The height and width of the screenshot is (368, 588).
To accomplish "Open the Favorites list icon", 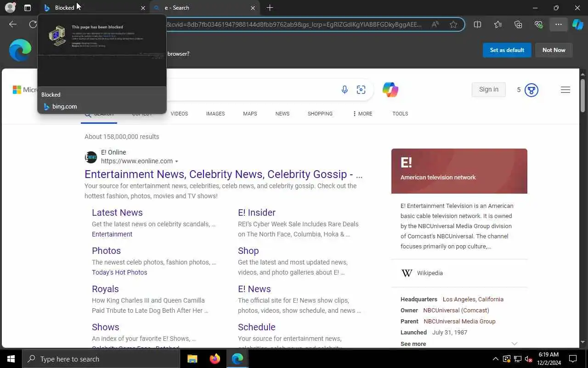I will pyautogui.click(x=498, y=24).
